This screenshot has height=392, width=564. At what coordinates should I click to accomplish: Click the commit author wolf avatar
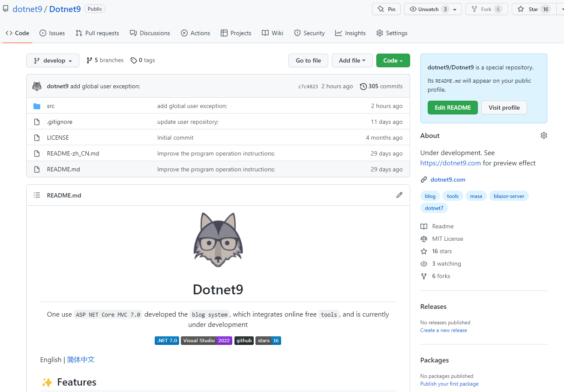[37, 86]
